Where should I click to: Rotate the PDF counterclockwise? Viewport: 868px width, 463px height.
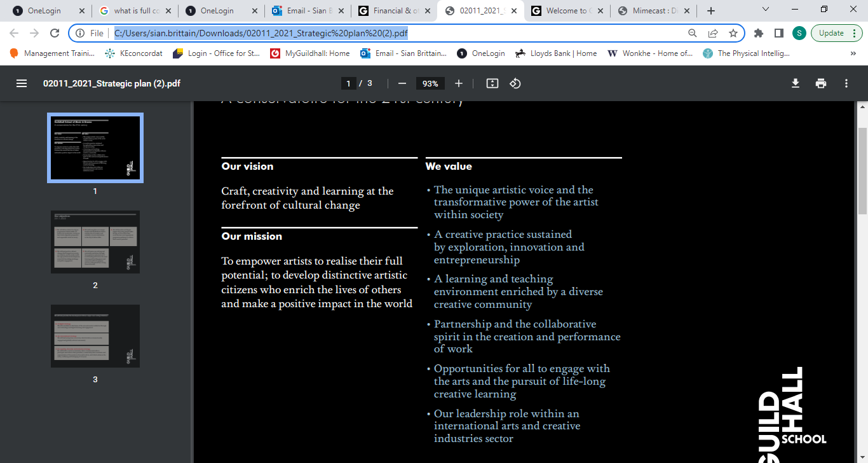pos(515,83)
